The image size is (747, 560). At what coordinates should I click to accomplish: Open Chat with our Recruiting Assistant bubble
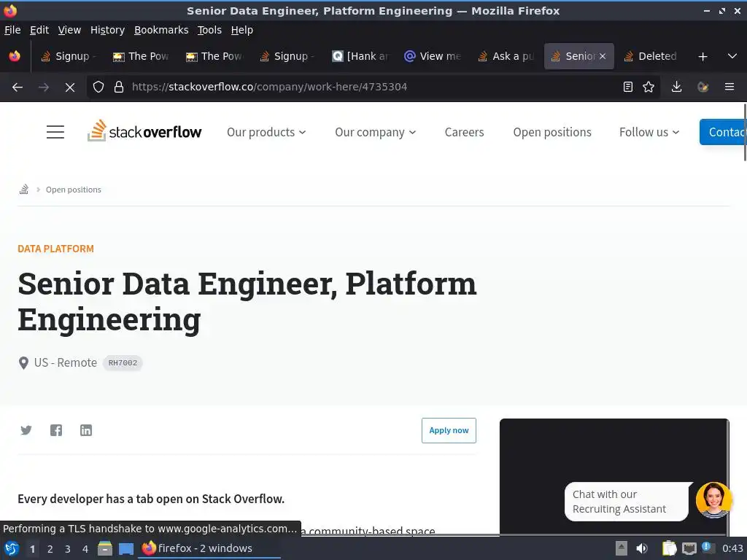[x=627, y=502]
